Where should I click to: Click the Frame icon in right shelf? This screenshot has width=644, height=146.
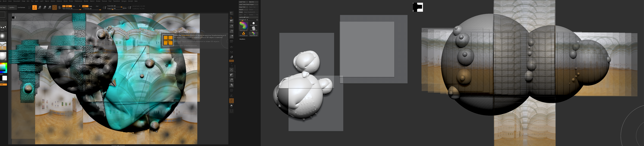pyautogui.click(x=232, y=70)
